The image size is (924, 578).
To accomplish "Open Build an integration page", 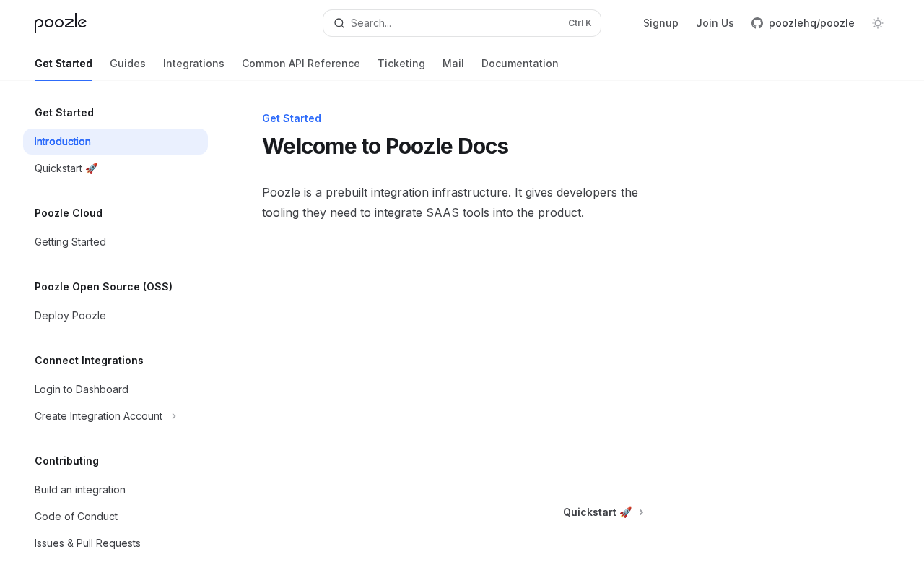I will coord(80,490).
